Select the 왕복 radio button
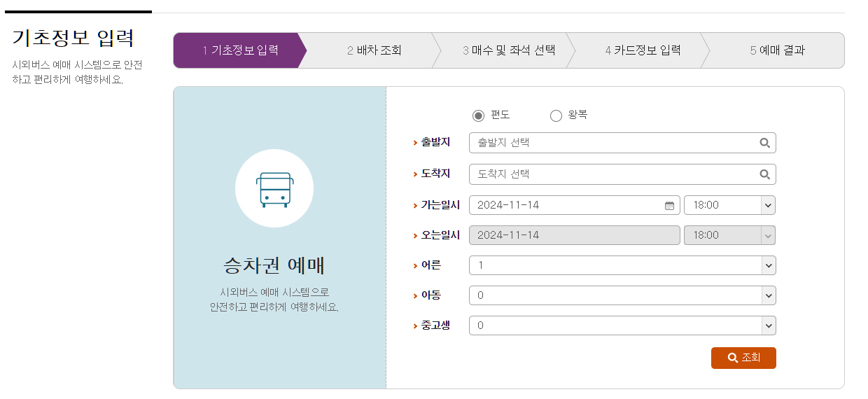Screen dimensions: 868x399 coord(556,115)
